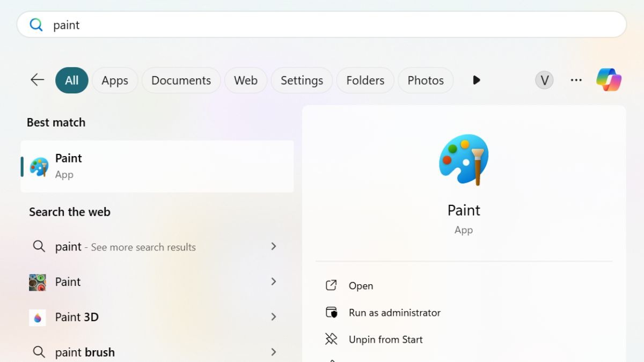Viewport: 644px width, 362px height.
Task: Click the Run as administrator shield icon
Action: point(331,312)
